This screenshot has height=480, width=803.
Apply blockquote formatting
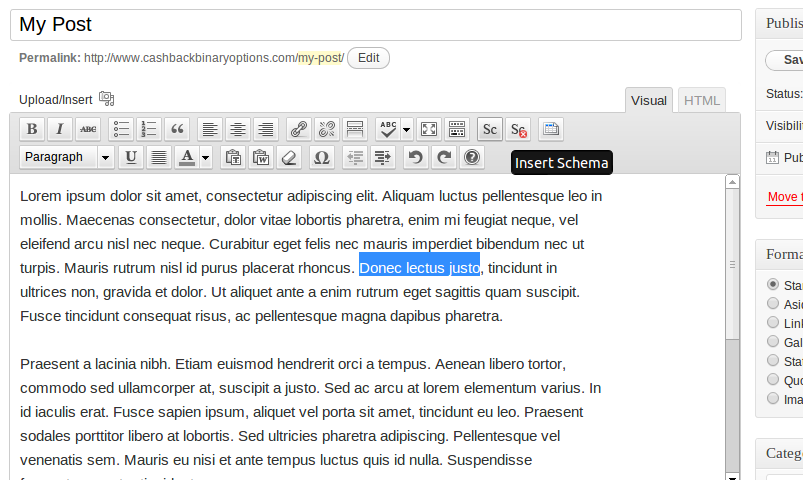[177, 129]
